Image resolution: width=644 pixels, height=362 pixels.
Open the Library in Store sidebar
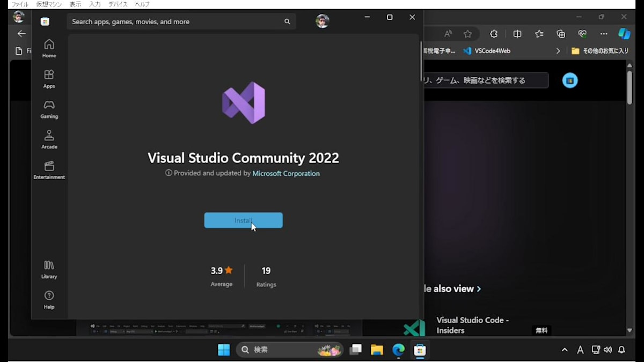49,270
